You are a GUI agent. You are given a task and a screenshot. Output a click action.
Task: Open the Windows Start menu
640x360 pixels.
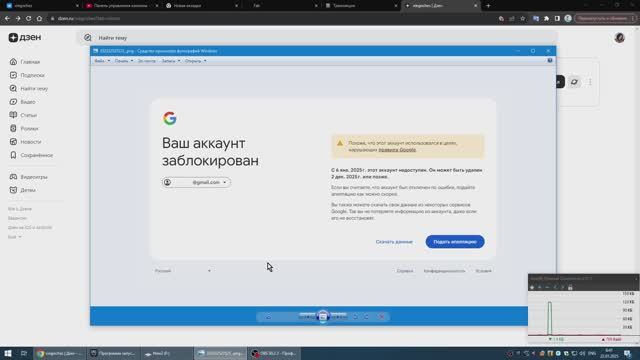pos(8,353)
